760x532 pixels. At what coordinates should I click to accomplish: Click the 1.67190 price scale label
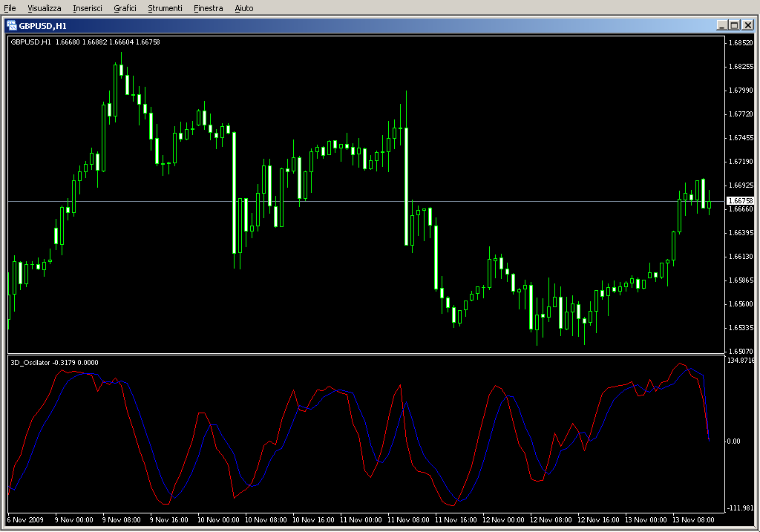[x=741, y=161]
